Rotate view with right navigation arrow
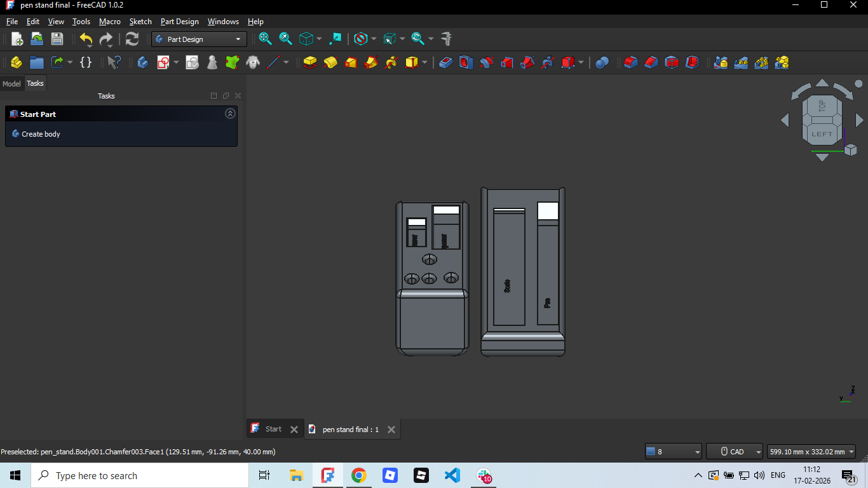Image resolution: width=868 pixels, height=488 pixels. pyautogui.click(x=859, y=119)
